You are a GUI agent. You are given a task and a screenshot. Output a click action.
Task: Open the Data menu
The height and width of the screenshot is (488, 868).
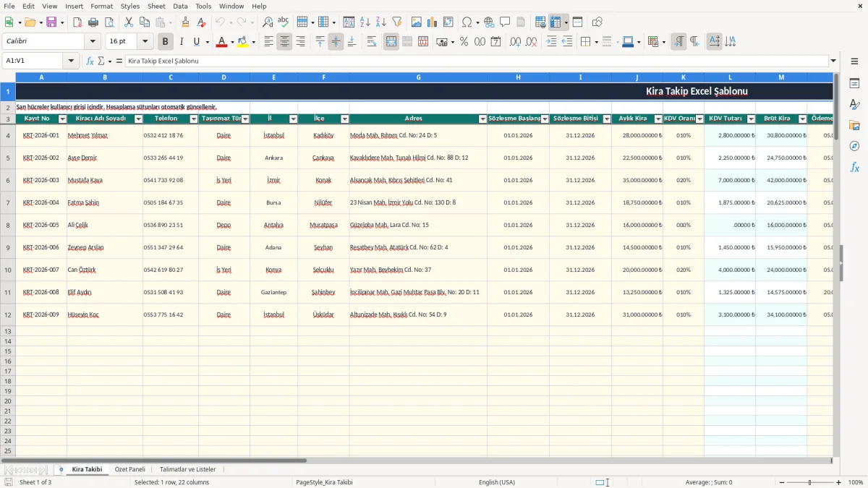[180, 6]
